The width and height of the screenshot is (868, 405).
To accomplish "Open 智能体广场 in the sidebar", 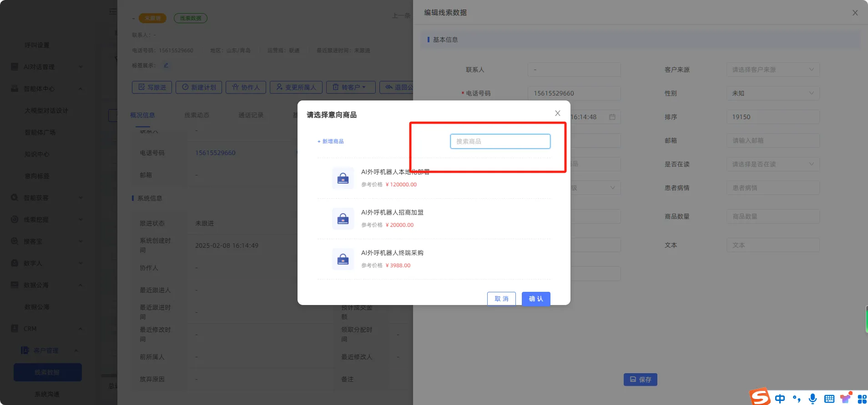I will coord(40,132).
